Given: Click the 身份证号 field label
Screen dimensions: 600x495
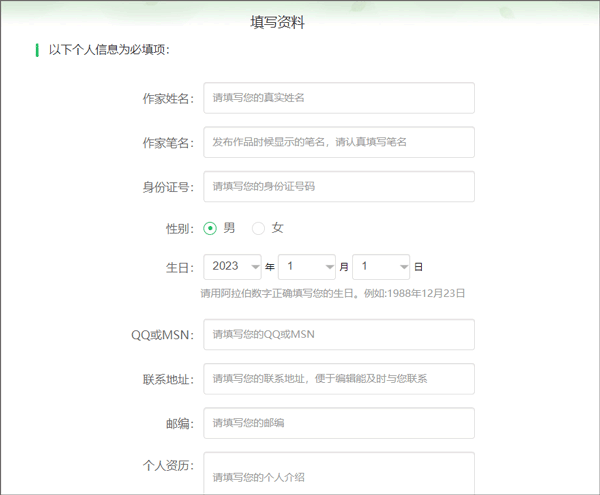Looking at the screenshot, I should pos(167,186).
